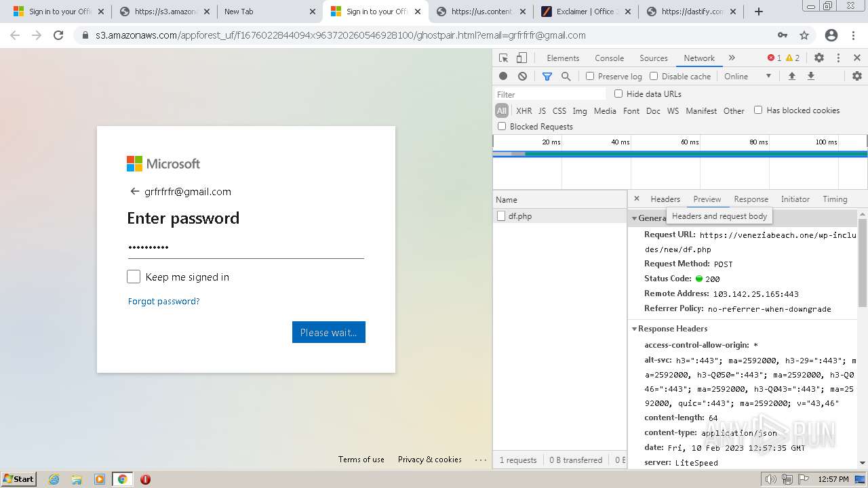Open Chrome taskbar icon
The image size is (868, 488).
tap(122, 479)
